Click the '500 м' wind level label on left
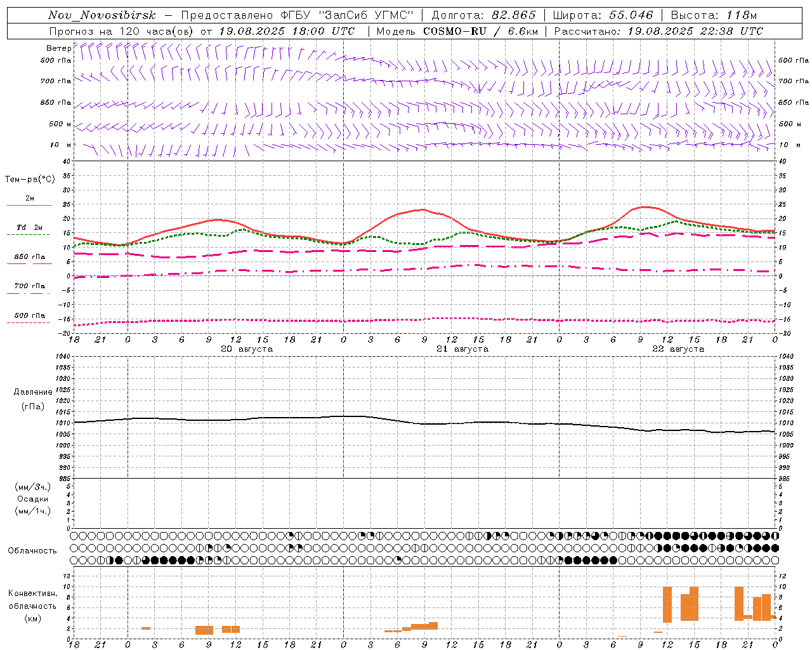Screen dimensions: 812x650 (x=61, y=124)
